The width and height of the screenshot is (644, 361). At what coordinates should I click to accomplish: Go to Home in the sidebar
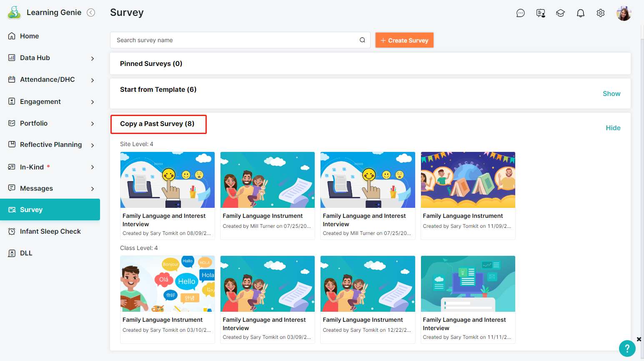tap(29, 36)
